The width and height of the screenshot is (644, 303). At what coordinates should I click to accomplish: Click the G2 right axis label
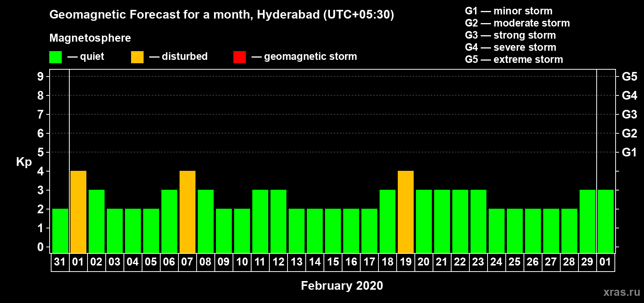coord(630,133)
